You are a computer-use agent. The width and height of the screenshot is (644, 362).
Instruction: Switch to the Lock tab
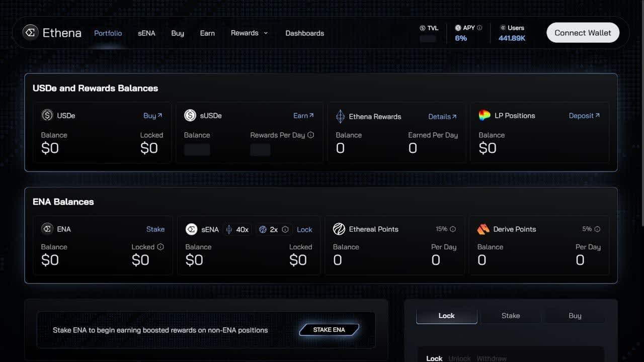446,316
